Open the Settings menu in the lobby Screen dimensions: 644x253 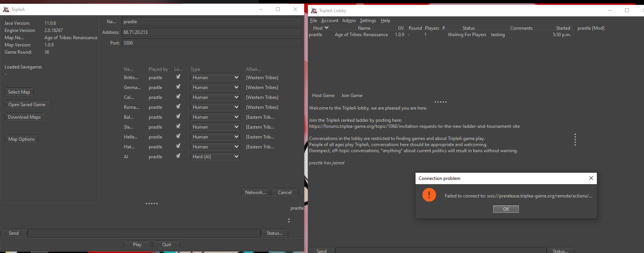point(368,21)
